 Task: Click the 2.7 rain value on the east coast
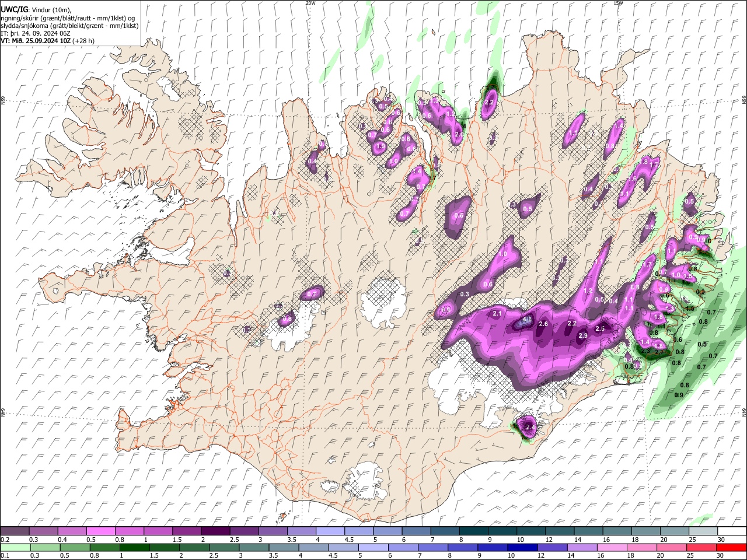pyautogui.click(x=659, y=352)
